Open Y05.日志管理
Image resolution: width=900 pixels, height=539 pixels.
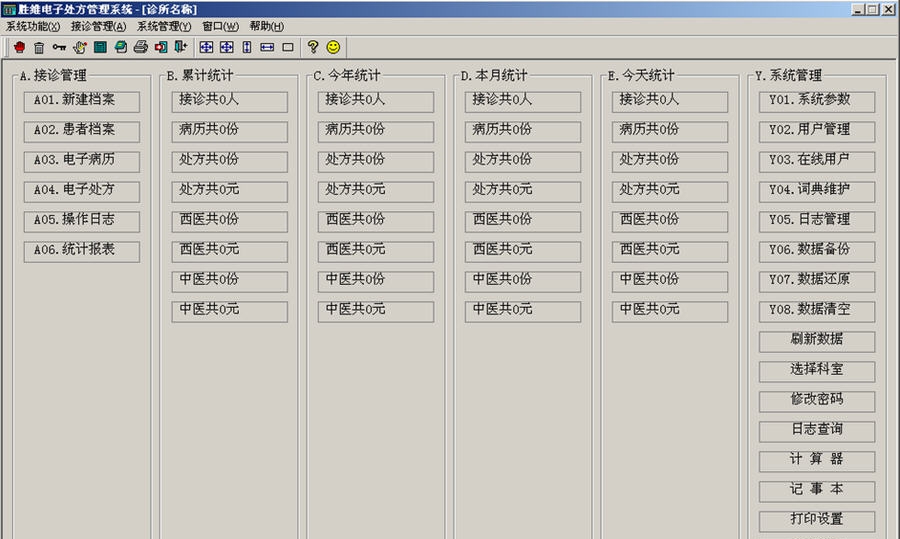(x=817, y=221)
